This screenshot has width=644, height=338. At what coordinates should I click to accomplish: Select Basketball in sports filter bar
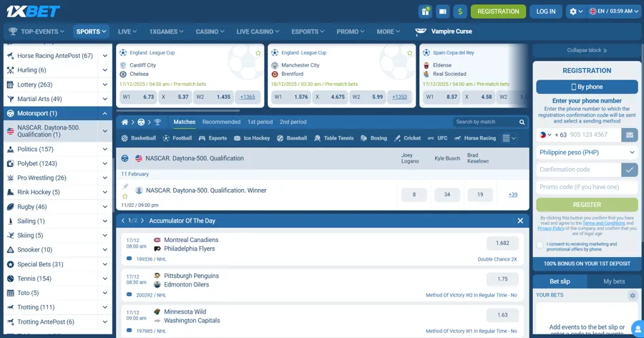pos(138,138)
